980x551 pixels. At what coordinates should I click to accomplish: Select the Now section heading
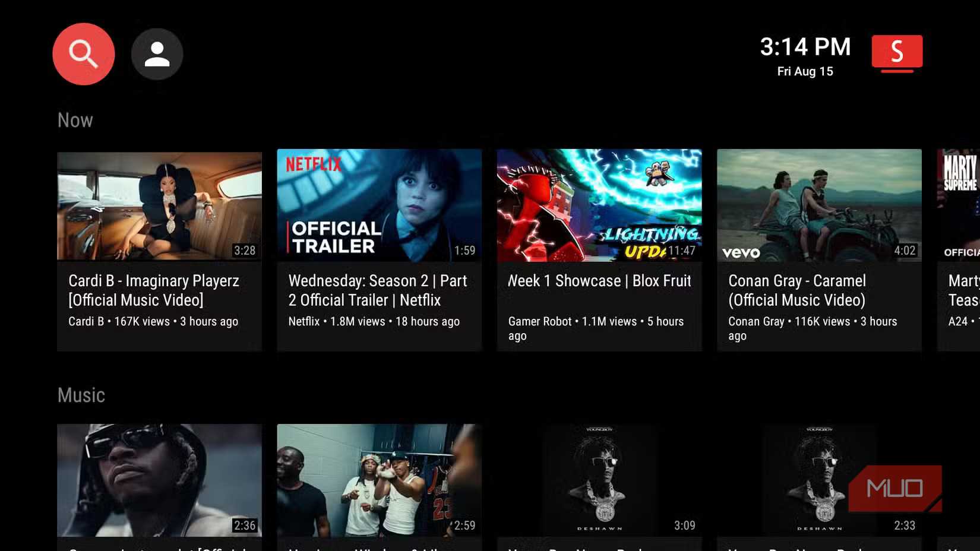75,120
